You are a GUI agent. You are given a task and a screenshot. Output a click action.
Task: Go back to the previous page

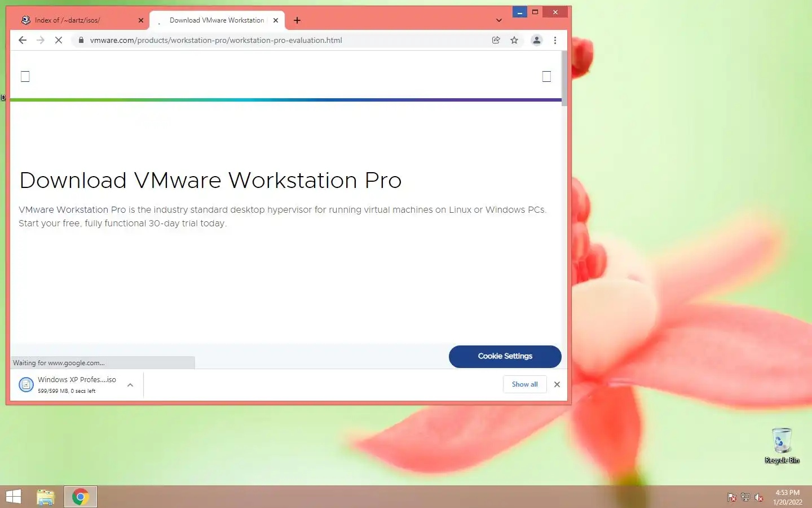click(x=23, y=40)
